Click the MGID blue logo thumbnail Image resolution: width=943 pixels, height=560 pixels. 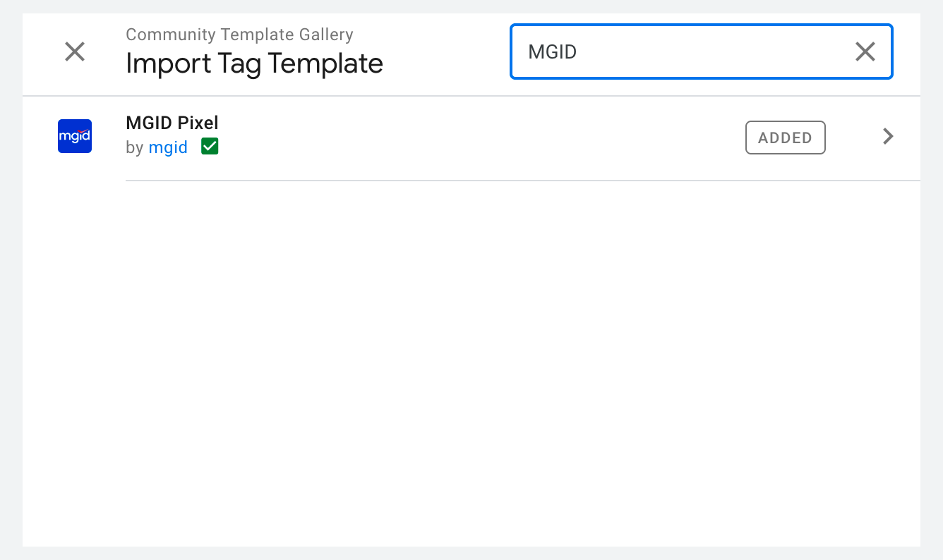tap(75, 136)
